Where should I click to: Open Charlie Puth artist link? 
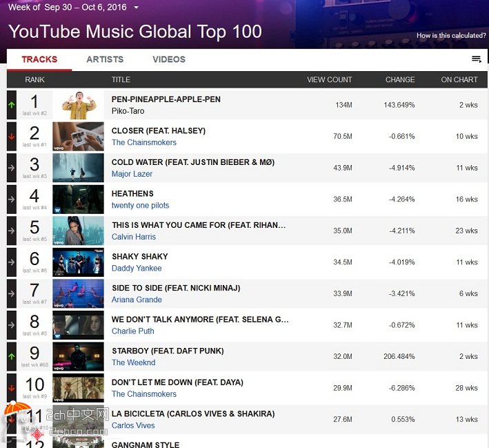133,331
